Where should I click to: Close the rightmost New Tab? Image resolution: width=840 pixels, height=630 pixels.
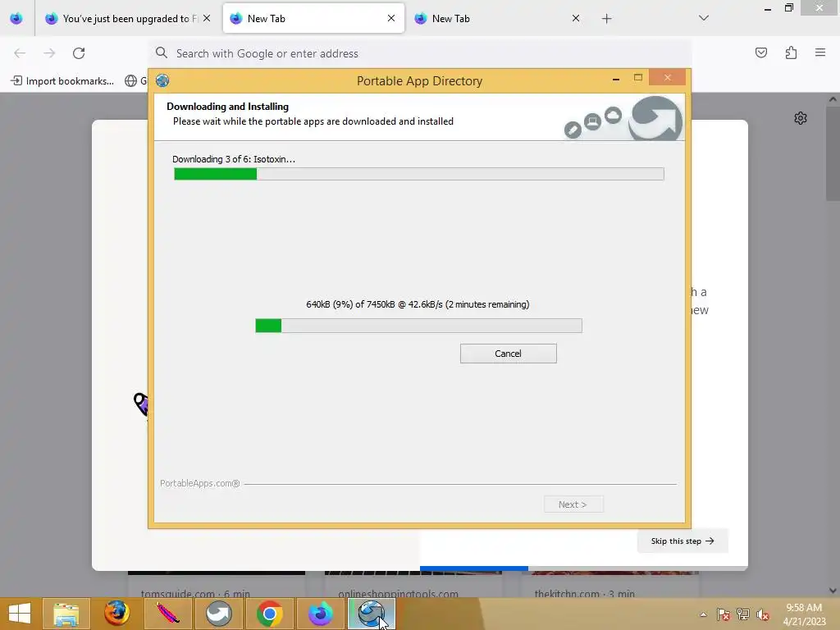click(575, 19)
